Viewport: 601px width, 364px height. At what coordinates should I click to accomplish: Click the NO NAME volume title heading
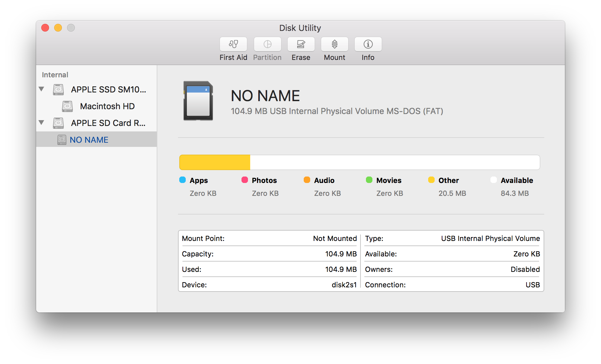(265, 96)
